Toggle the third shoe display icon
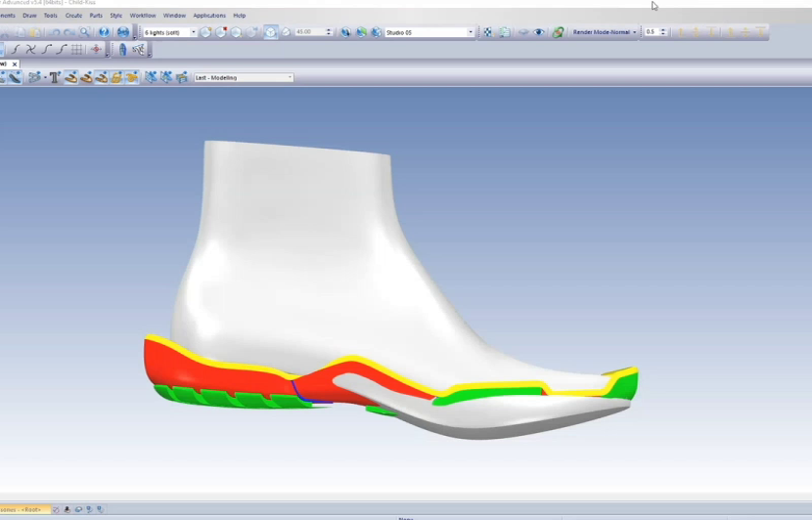 [102, 77]
